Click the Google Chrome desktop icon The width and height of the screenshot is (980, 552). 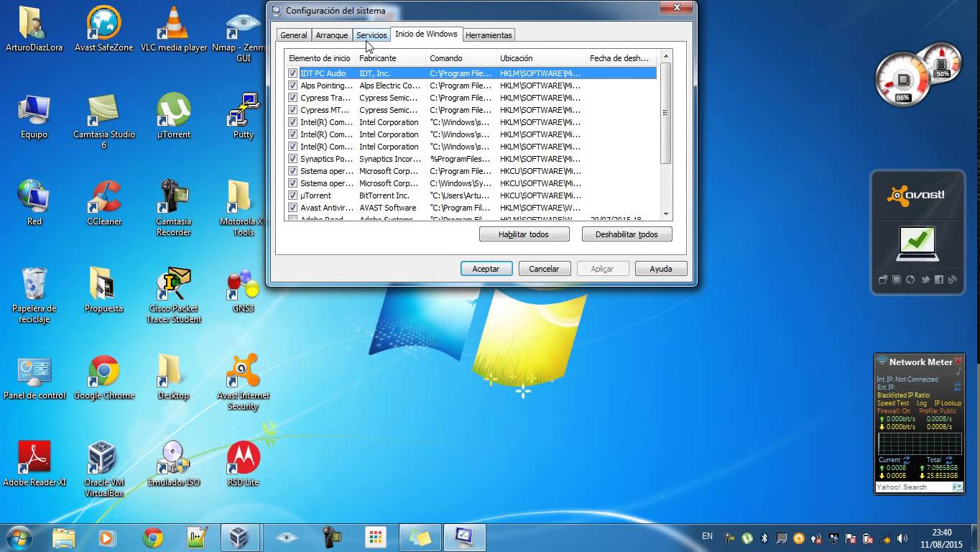point(104,377)
